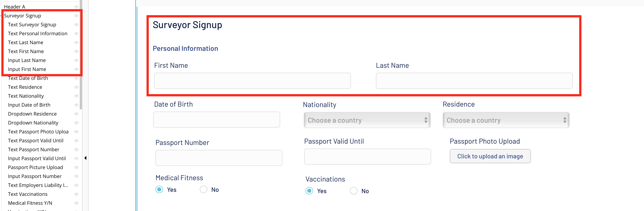
Task: Toggle eye icon for Text Vaccinations
Action: tap(76, 194)
